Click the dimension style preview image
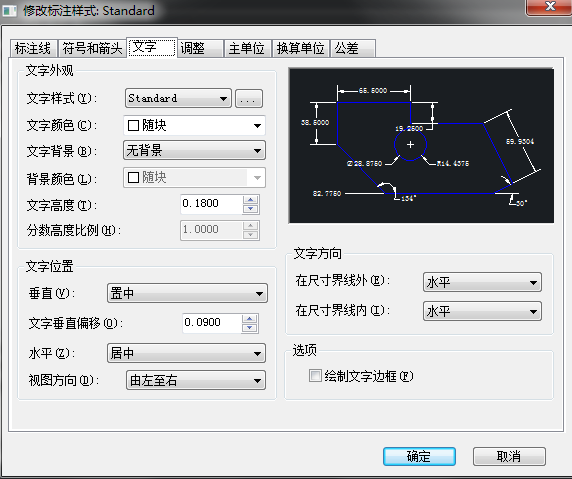The width and height of the screenshot is (572, 479). (x=421, y=145)
